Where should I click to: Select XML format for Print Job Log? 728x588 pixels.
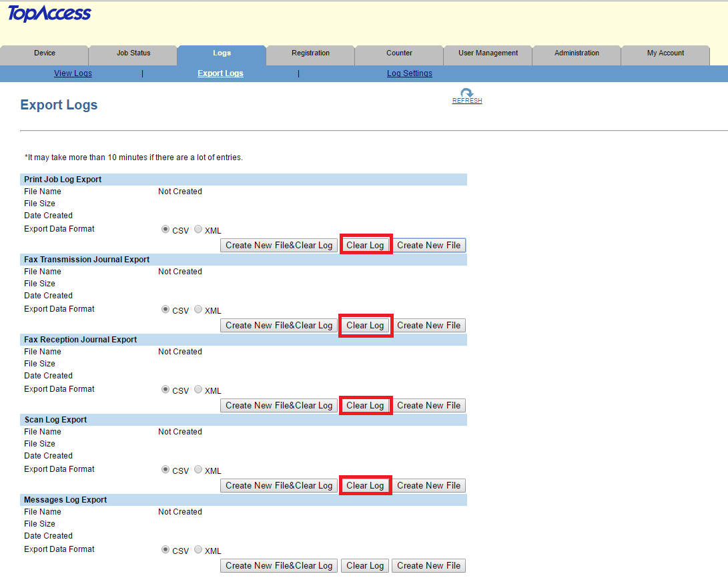point(198,230)
